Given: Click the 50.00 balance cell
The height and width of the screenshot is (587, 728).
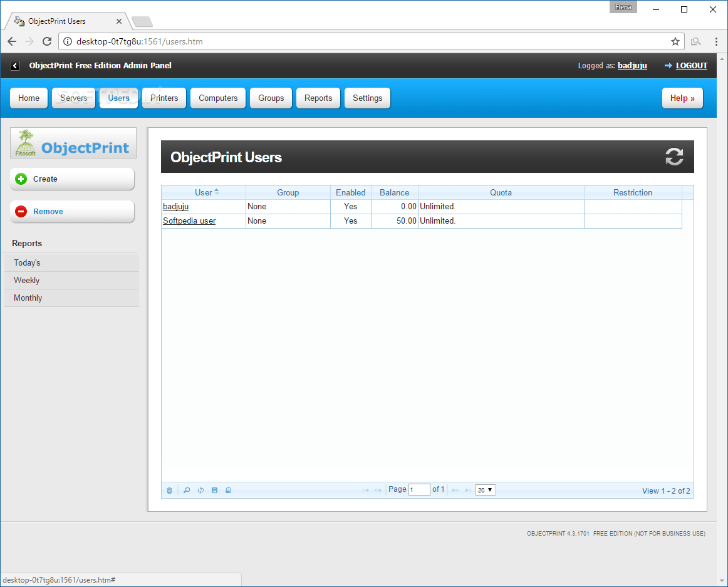Looking at the screenshot, I should click(x=394, y=221).
